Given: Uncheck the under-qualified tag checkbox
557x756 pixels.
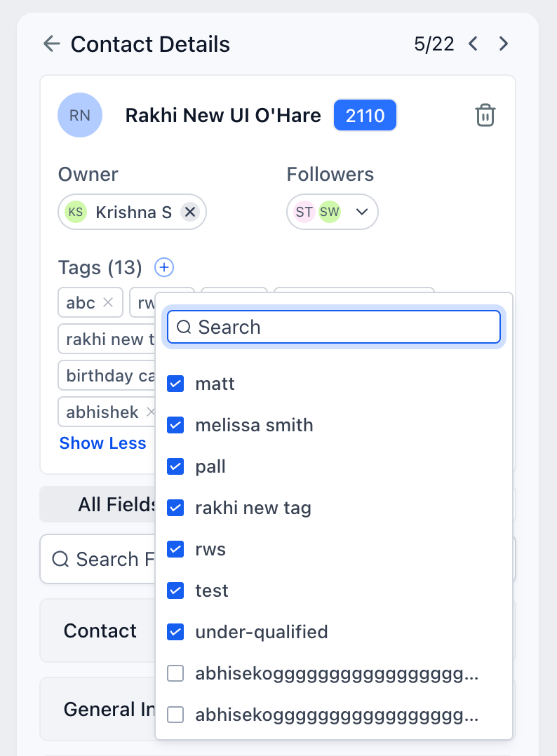Looking at the screenshot, I should click(x=175, y=632).
